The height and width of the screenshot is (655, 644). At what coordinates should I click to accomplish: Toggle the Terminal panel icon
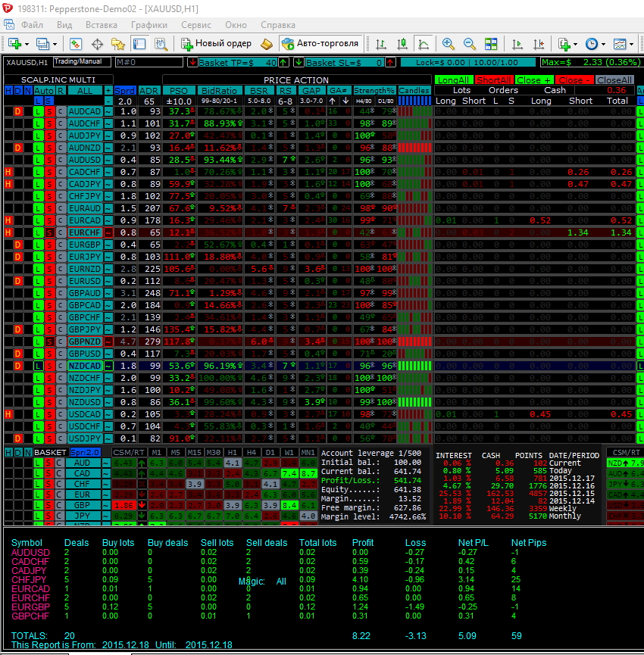pyautogui.click(x=139, y=43)
